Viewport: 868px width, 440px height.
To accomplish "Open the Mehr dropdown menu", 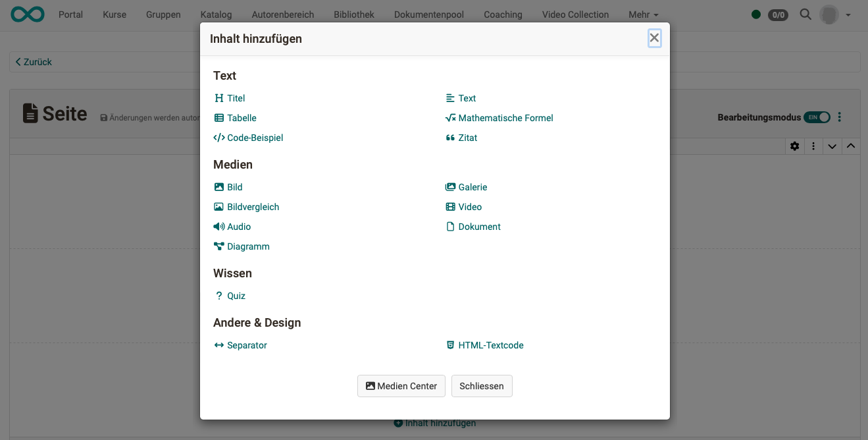I will click(x=642, y=14).
